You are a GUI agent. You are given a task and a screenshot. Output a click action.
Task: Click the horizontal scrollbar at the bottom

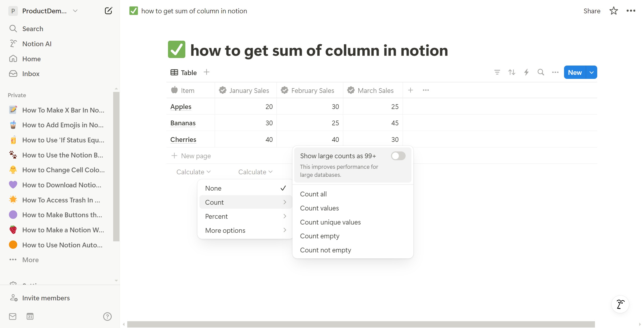(361, 324)
